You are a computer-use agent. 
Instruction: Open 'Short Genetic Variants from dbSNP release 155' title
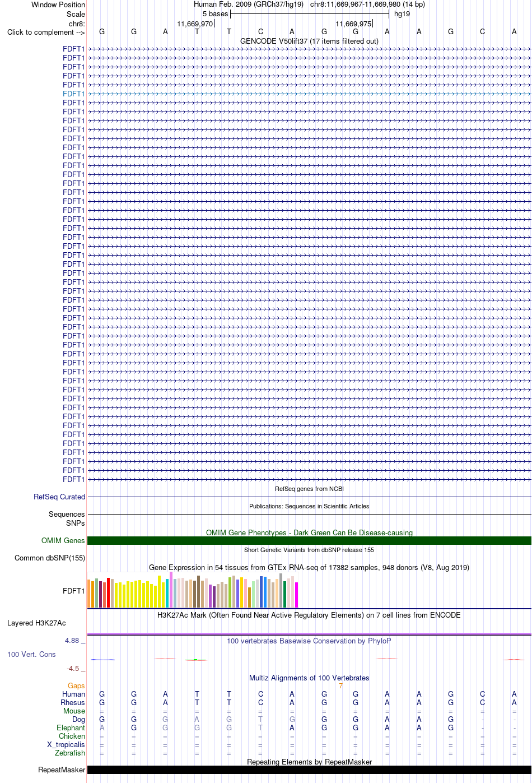pyautogui.click(x=309, y=550)
